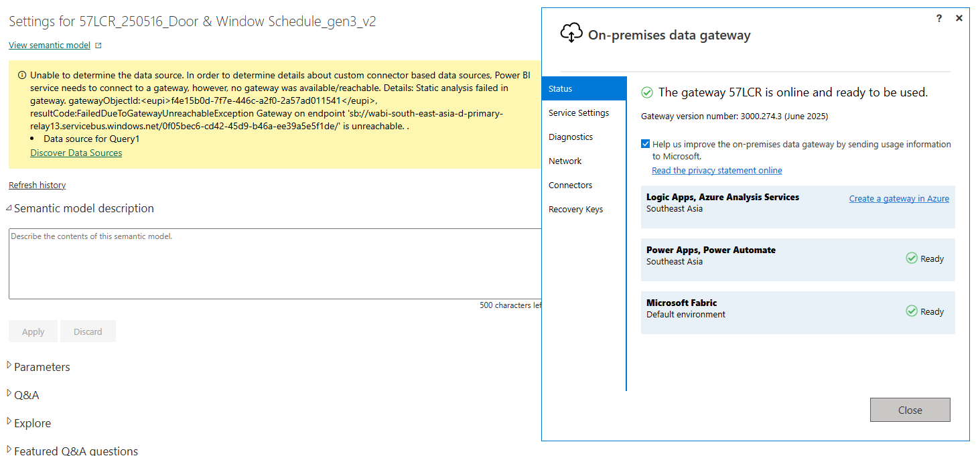
Task: Expand the Parameters section
Action: (x=9, y=366)
